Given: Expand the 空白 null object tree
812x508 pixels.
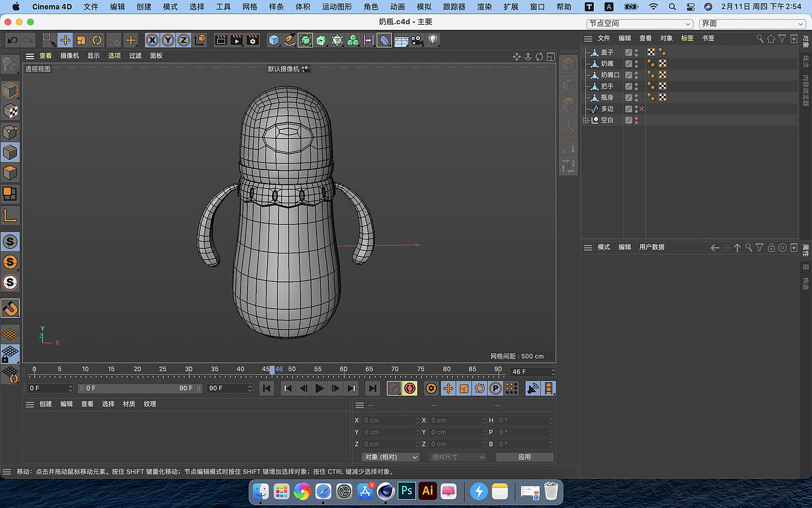Looking at the screenshot, I should [586, 120].
